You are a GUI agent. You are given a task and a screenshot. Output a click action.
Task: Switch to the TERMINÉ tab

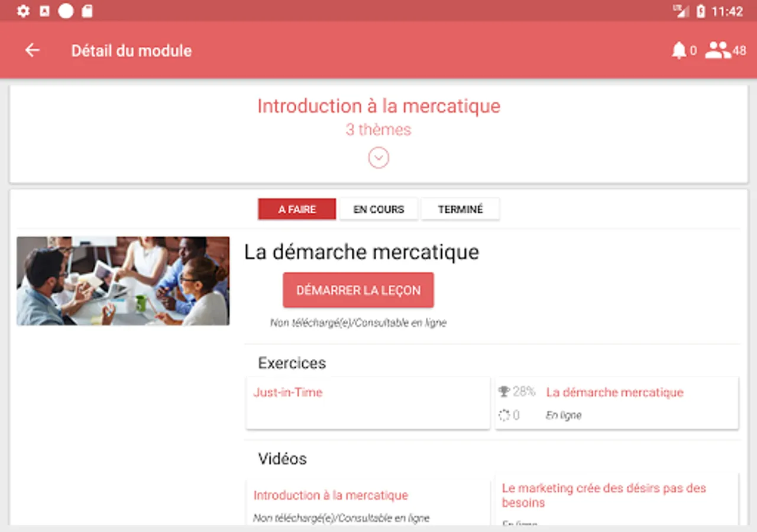pyautogui.click(x=460, y=209)
